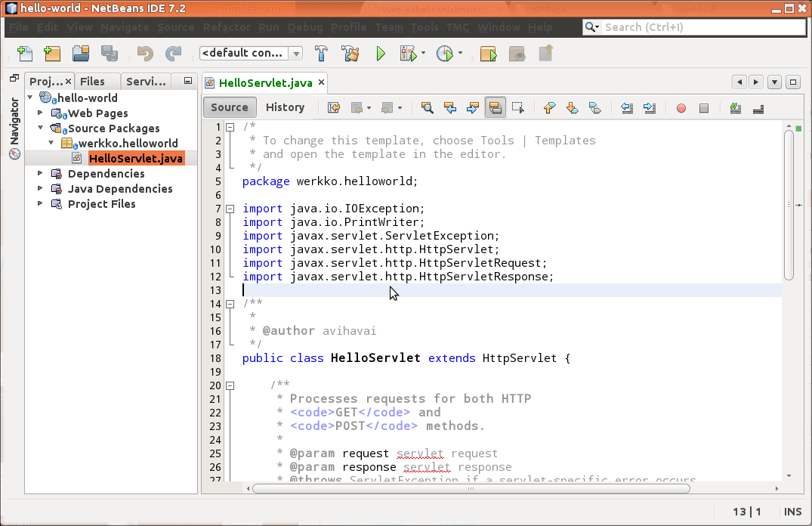Viewport: 812px width, 526px height.
Task: Click Clean and Build Project icon
Action: (350, 54)
